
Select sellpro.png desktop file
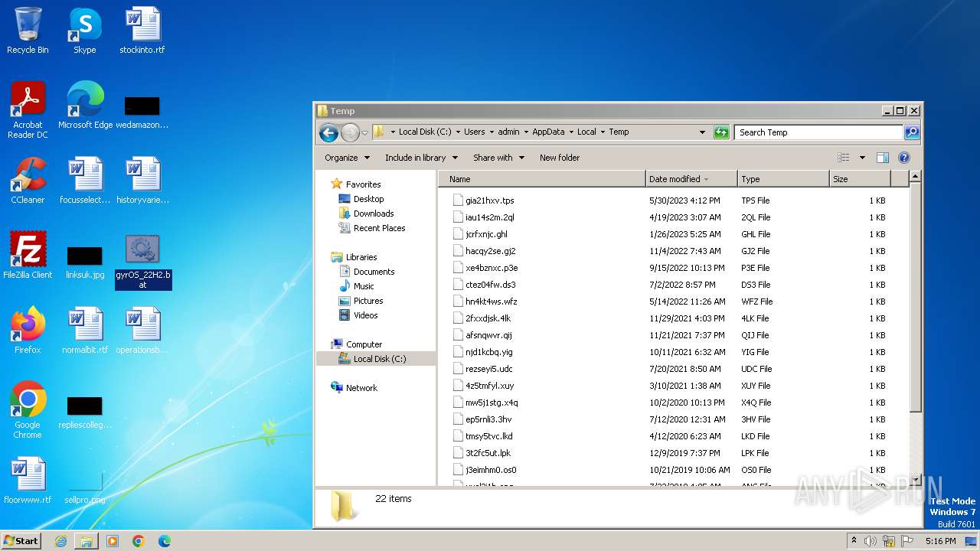pos(85,487)
